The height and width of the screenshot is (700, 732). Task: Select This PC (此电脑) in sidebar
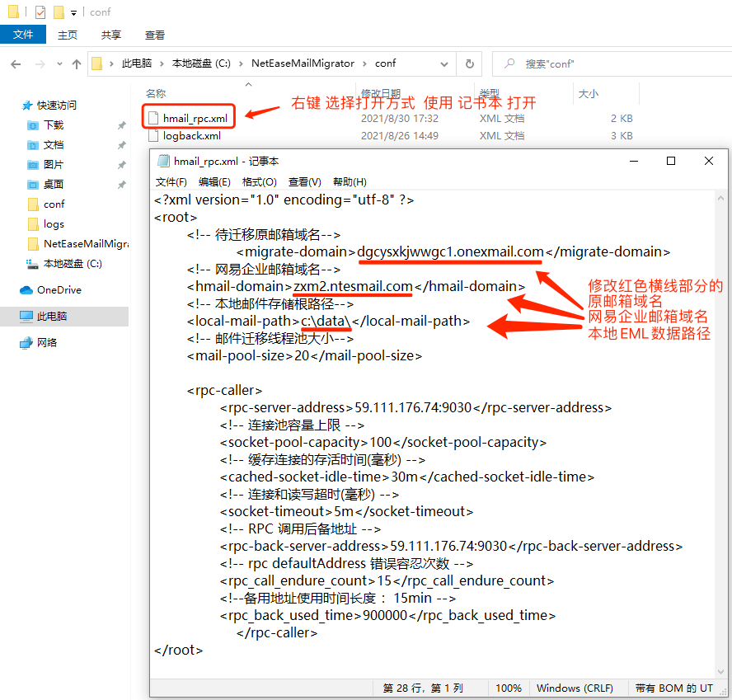[x=54, y=317]
